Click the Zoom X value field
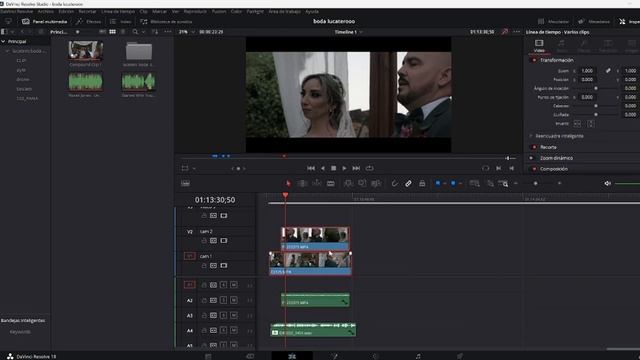Screen dimensions: 640x360 pyautogui.click(x=587, y=71)
